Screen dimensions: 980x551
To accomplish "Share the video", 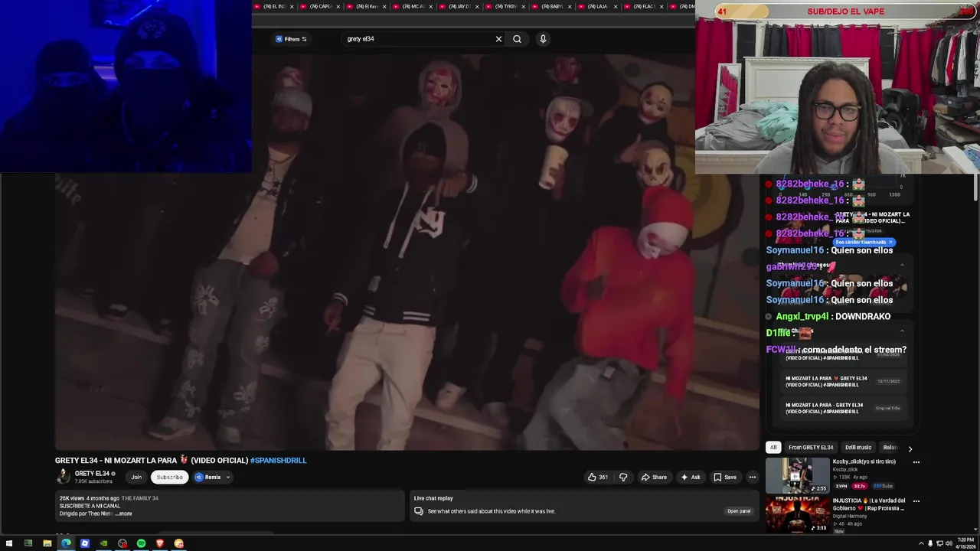I will (x=654, y=477).
